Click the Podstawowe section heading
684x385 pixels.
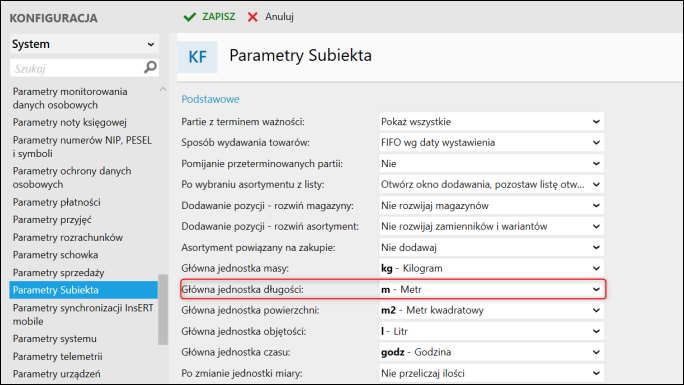click(x=210, y=99)
